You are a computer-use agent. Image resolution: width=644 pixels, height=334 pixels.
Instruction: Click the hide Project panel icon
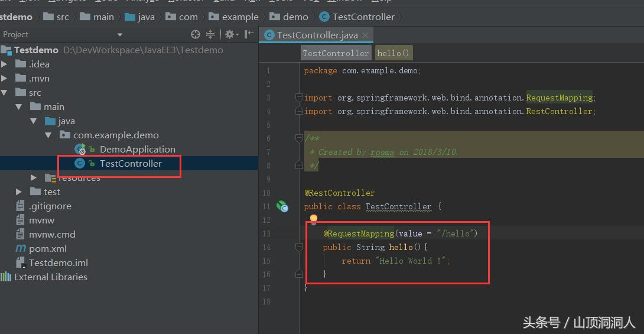(249, 34)
